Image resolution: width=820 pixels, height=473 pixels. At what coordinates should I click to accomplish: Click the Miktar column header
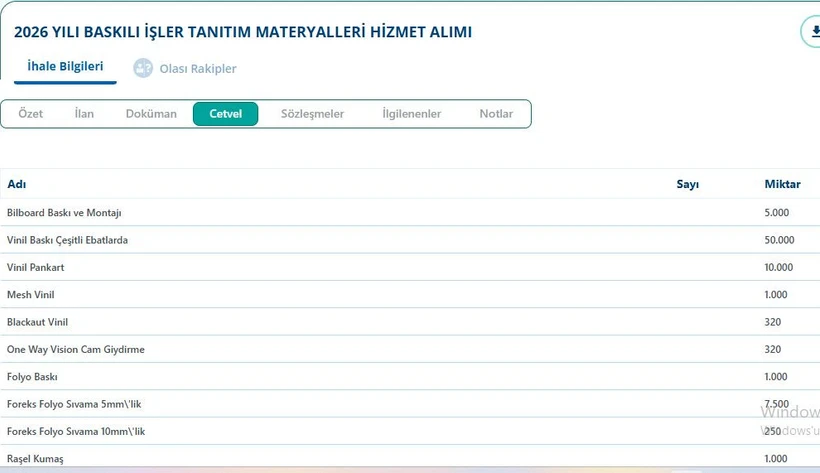point(782,184)
